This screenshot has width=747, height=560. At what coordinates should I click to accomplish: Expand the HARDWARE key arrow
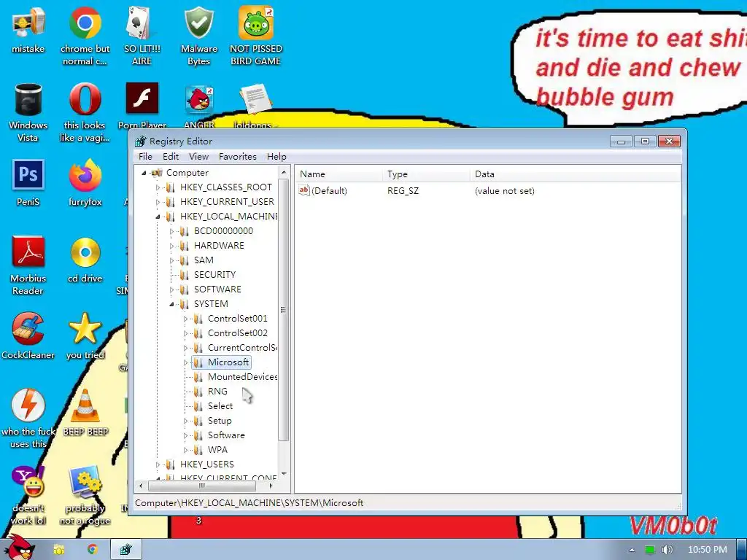[171, 246]
